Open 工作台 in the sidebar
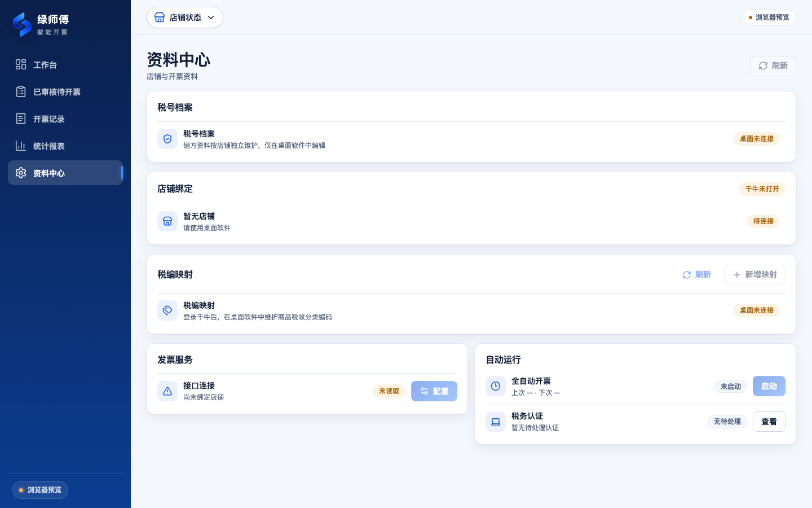812x508 pixels. tap(65, 64)
